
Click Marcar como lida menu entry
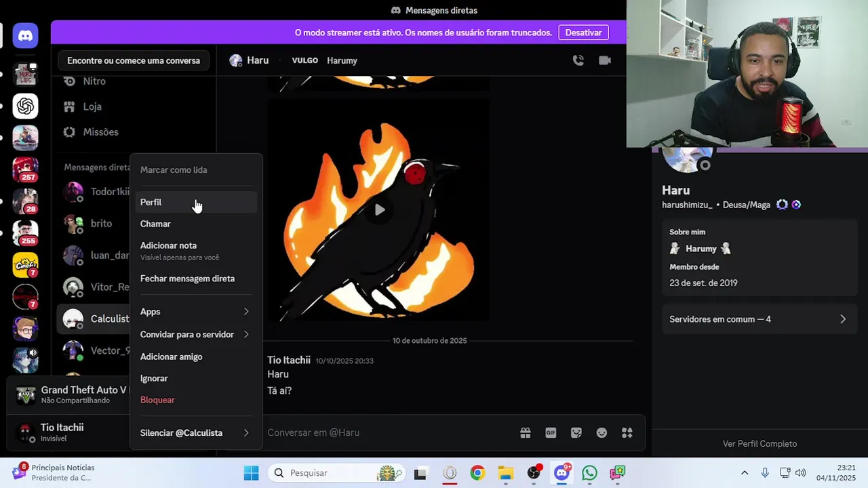pos(195,169)
